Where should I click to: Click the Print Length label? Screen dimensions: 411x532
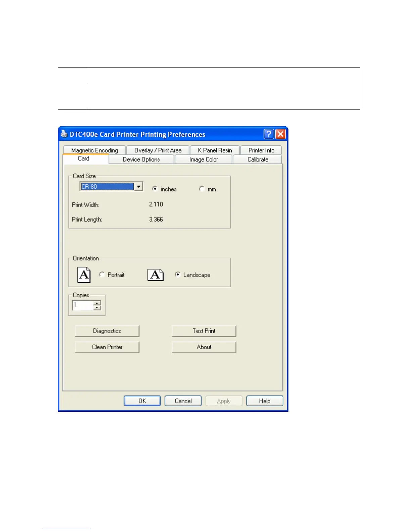pos(87,219)
